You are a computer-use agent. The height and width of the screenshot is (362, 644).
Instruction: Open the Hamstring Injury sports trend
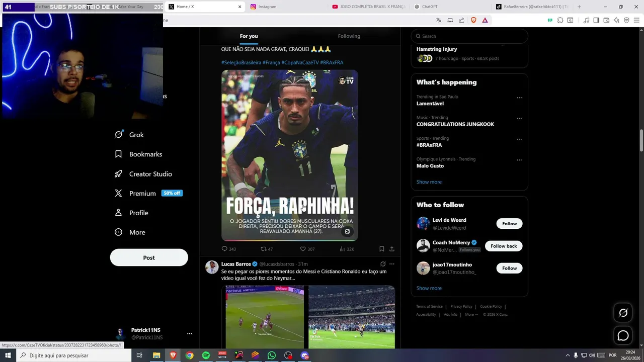(437, 49)
